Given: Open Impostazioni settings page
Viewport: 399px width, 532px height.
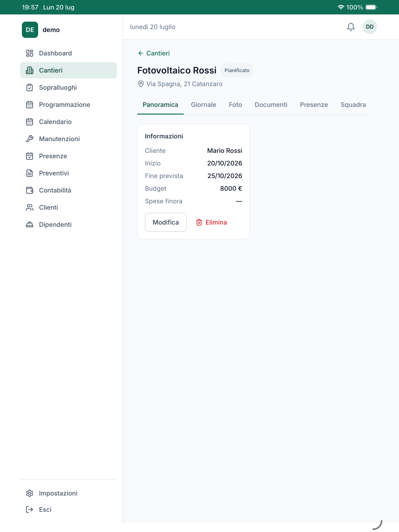Looking at the screenshot, I should pos(69,493).
